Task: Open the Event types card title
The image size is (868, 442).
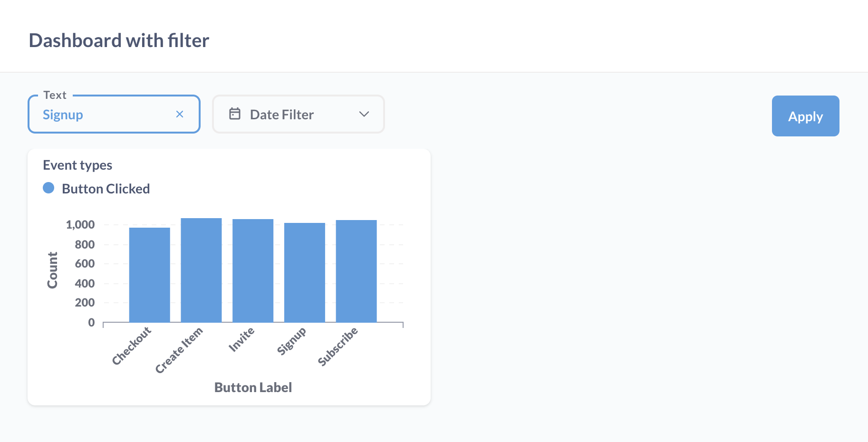Action: point(77,165)
